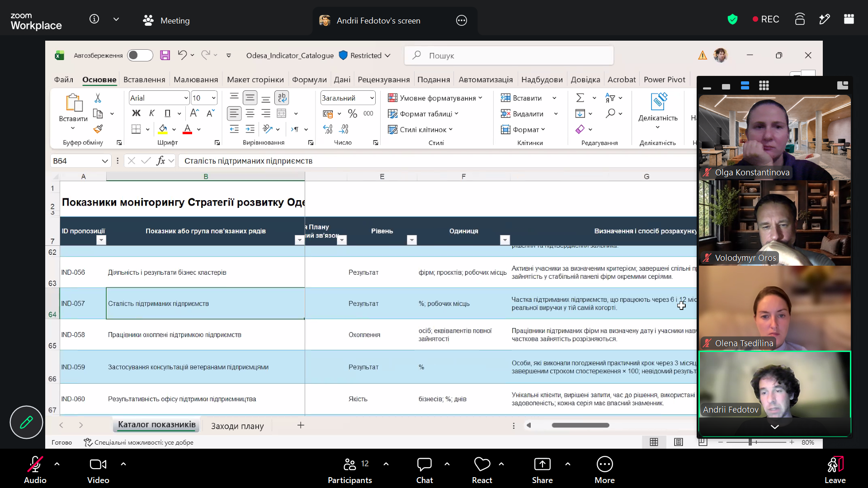Expand the Умовне форматування menu

pyautogui.click(x=435, y=98)
